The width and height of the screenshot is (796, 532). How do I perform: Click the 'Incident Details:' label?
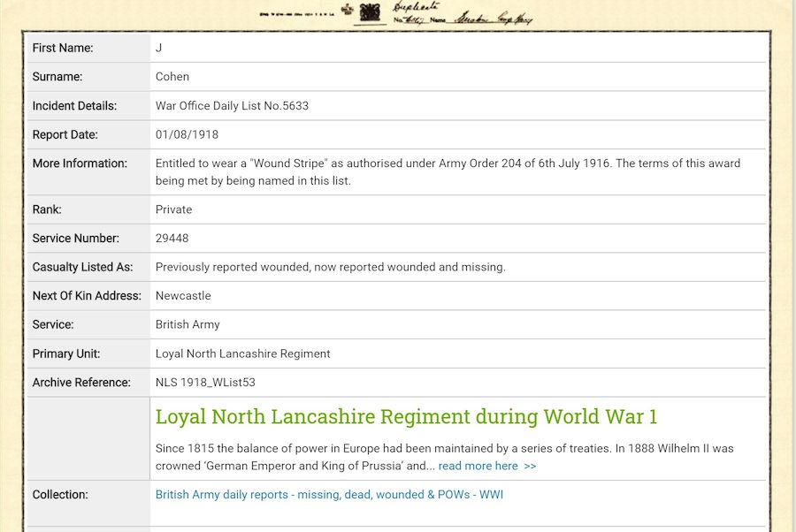74,105
